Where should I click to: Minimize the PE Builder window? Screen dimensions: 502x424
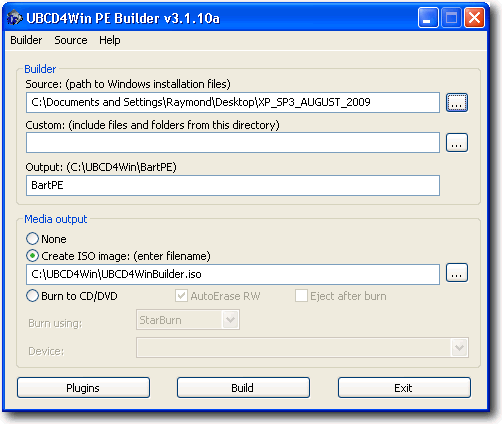coord(428,18)
